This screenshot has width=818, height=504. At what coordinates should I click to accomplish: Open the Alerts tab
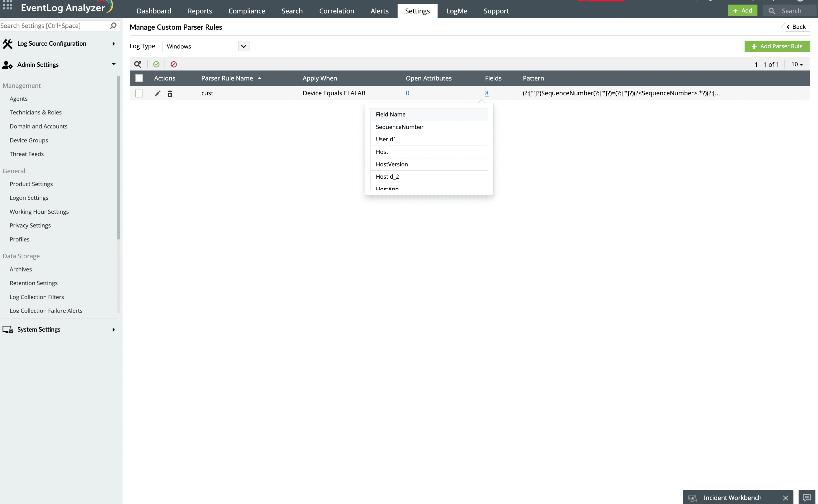[379, 11]
